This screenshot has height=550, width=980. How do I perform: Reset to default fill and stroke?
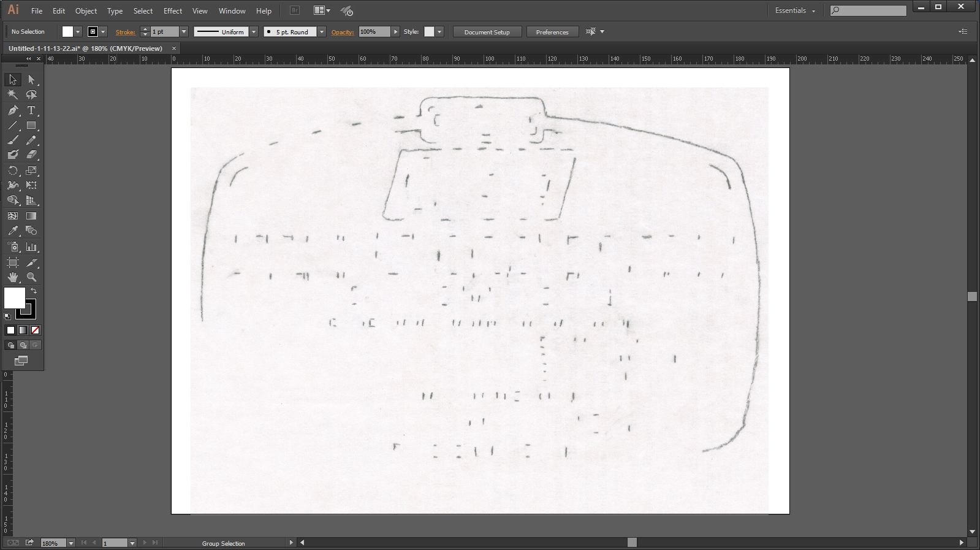tap(7, 316)
